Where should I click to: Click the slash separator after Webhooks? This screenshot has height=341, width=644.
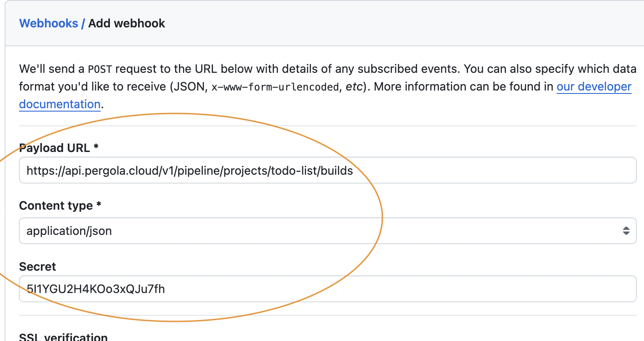tap(83, 23)
